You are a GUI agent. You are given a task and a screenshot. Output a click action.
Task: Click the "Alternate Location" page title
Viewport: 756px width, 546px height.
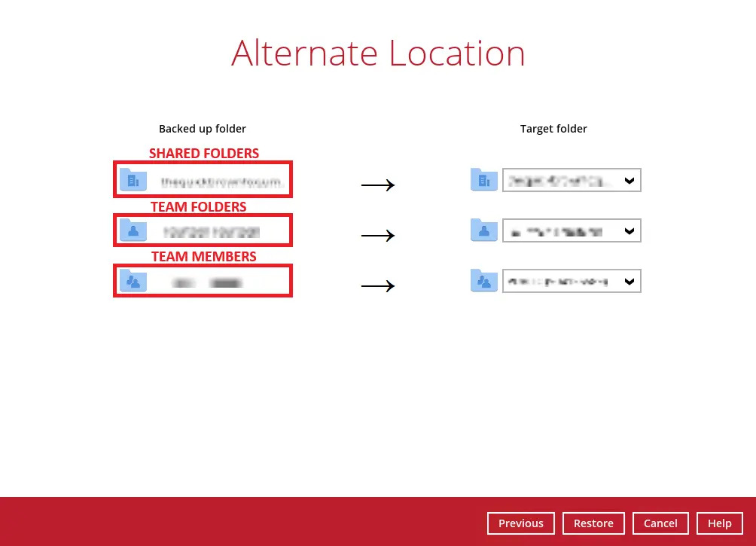[378, 53]
